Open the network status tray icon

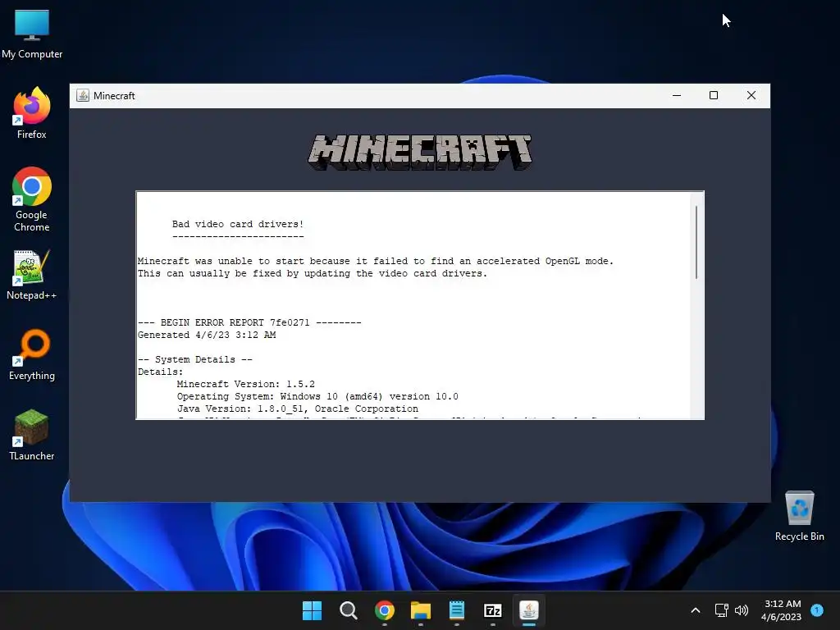(x=722, y=610)
